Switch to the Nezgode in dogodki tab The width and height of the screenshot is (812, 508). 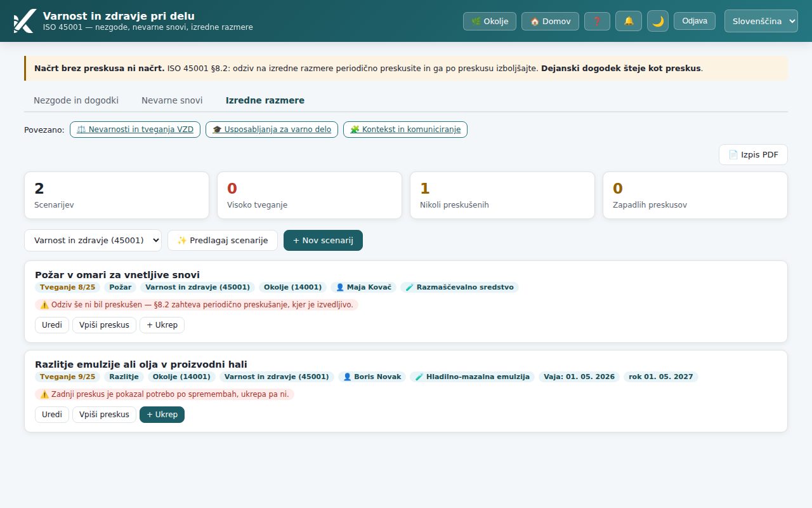coord(76,100)
